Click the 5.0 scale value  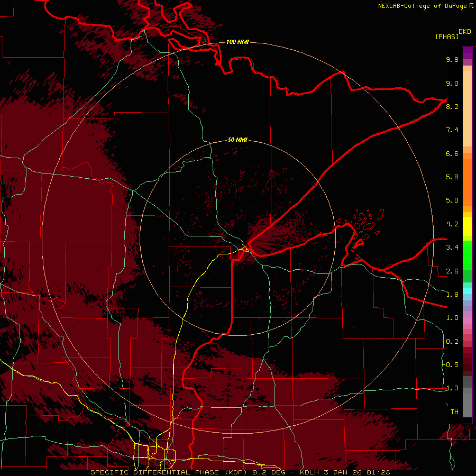452,200
